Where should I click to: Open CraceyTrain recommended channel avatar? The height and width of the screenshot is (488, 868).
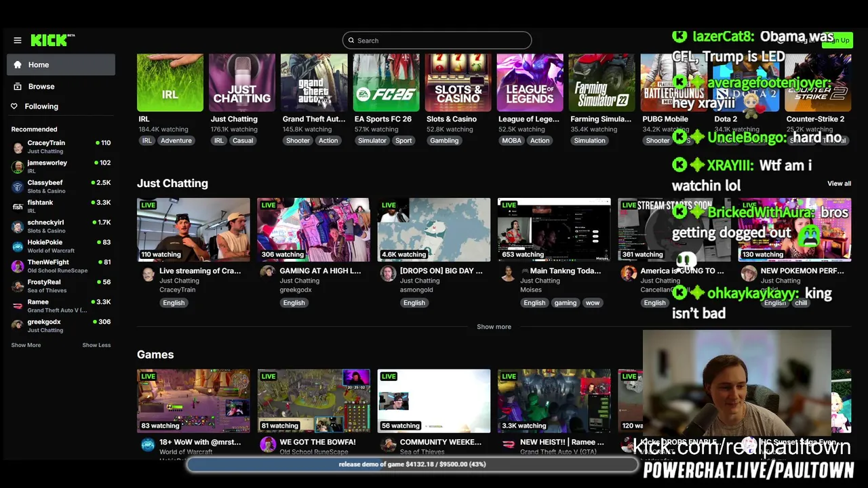pyautogui.click(x=18, y=147)
